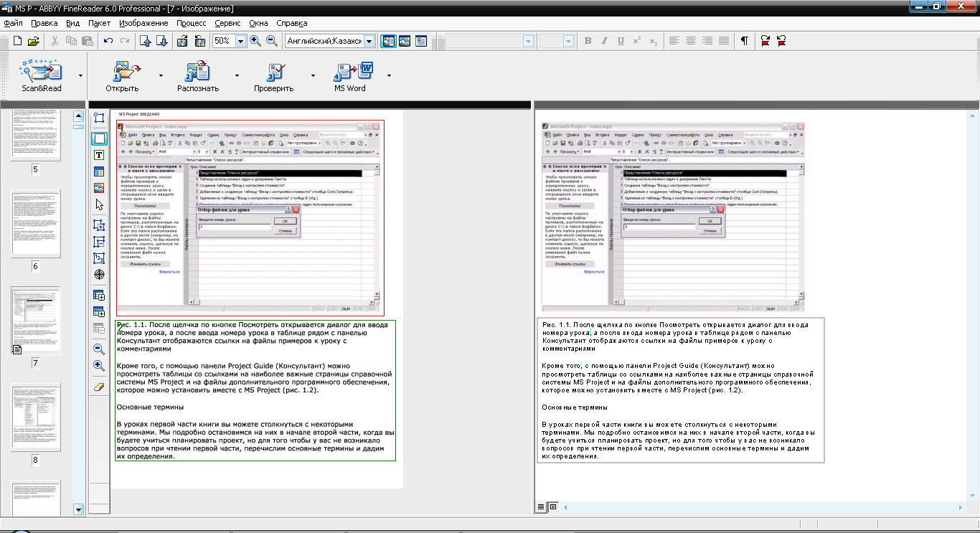Toggle the image-only view button

[404, 41]
